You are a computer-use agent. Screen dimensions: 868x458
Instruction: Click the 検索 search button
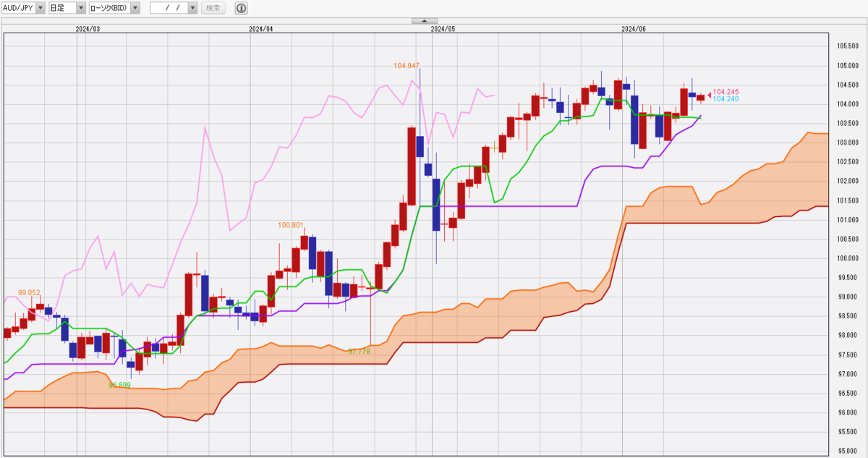(213, 8)
